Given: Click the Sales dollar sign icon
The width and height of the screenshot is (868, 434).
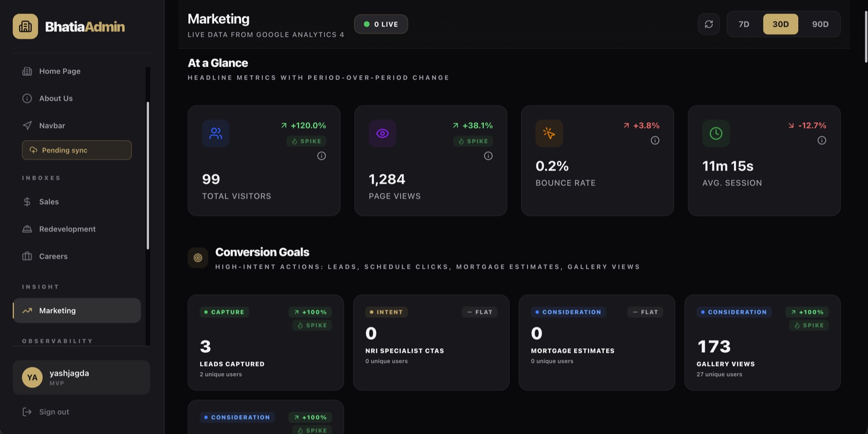Looking at the screenshot, I should pyautogui.click(x=27, y=202).
